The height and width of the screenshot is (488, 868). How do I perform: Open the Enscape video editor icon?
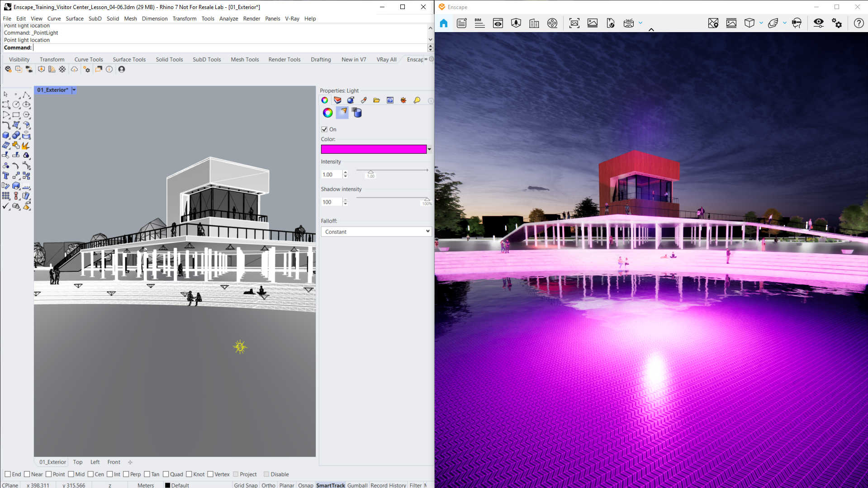point(552,23)
